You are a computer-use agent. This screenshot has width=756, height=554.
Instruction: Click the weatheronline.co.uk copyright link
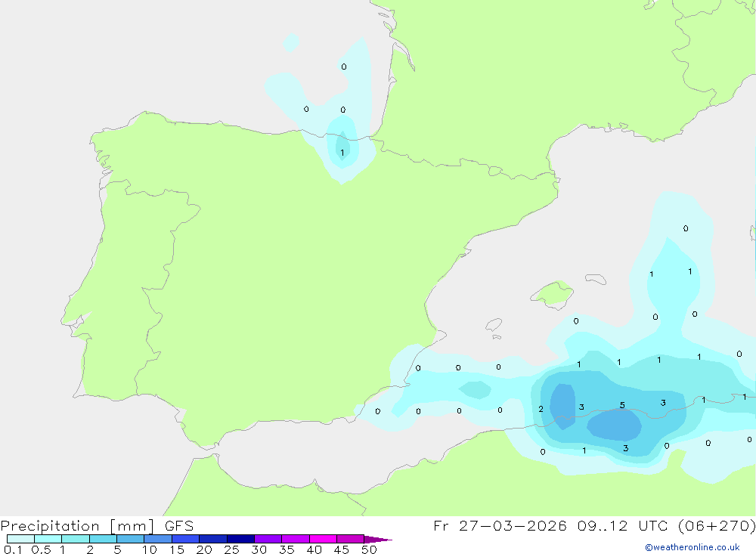coord(692,547)
